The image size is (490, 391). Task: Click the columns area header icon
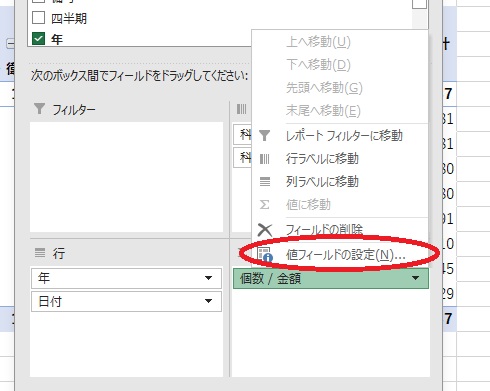coord(241,109)
